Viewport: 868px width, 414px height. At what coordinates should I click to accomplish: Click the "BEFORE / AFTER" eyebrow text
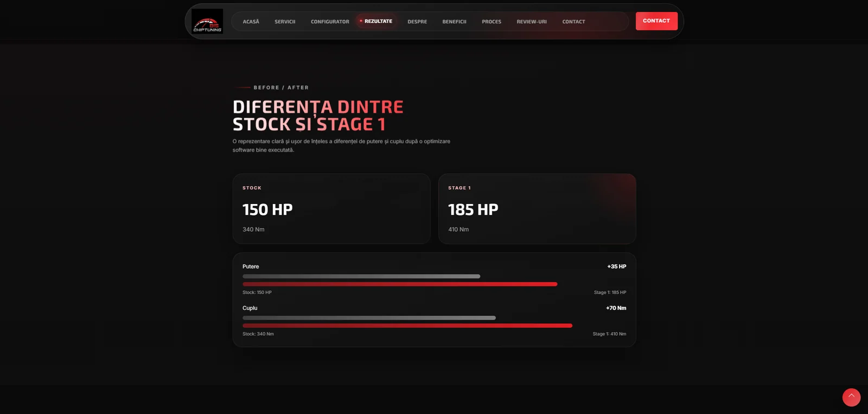281,87
